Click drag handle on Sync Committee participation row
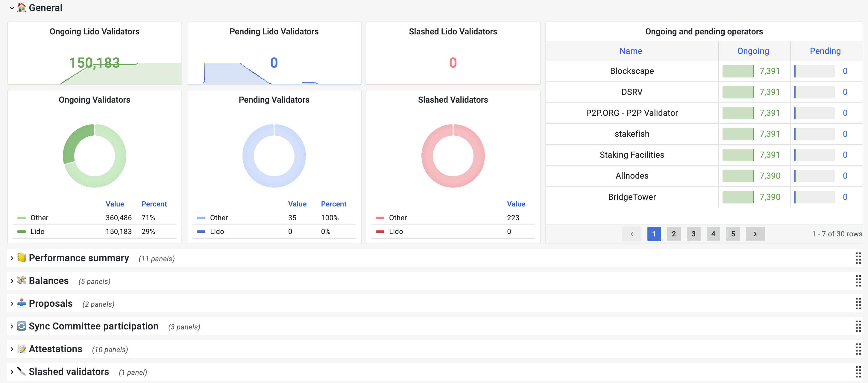Image resolution: width=868 pixels, height=383 pixels. (x=858, y=326)
